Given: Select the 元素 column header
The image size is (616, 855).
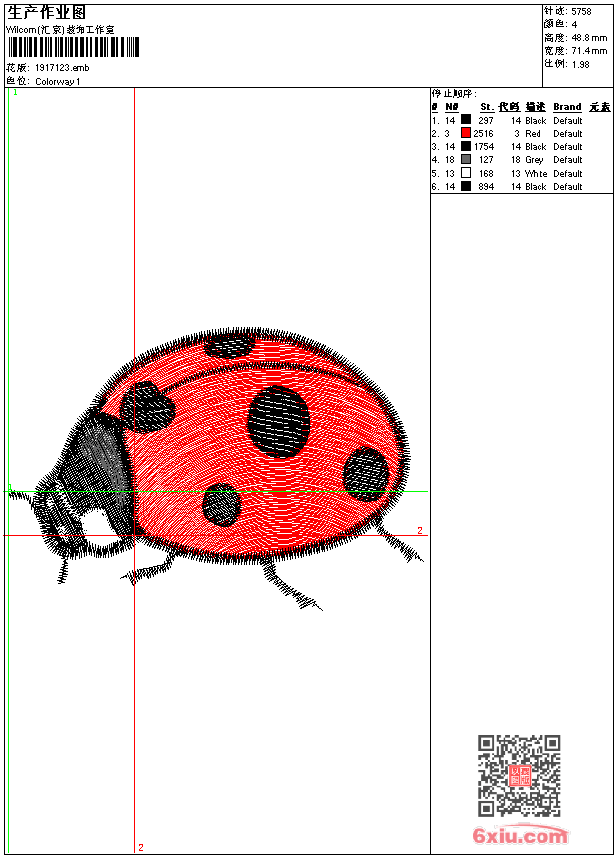Looking at the screenshot, I should tap(600, 107).
